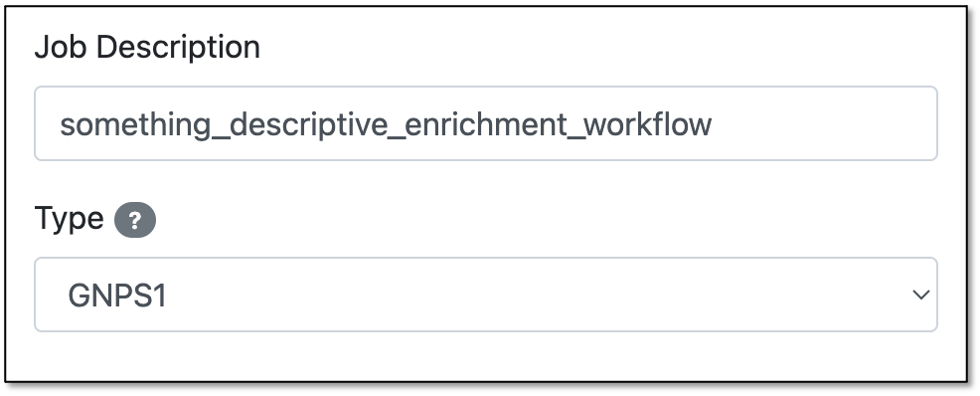Screen dimensions: 980x396
Task: Place cursor after enrichment_workflow text
Action: coord(714,125)
